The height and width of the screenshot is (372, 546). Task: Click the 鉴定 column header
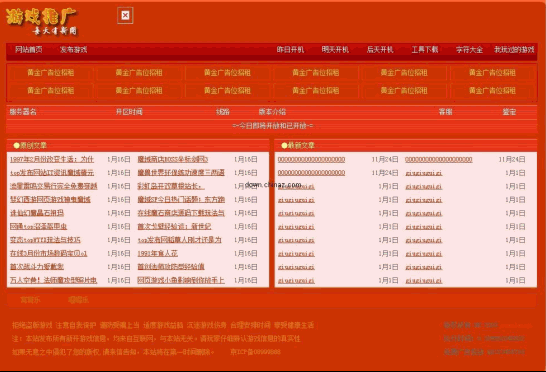click(x=509, y=112)
